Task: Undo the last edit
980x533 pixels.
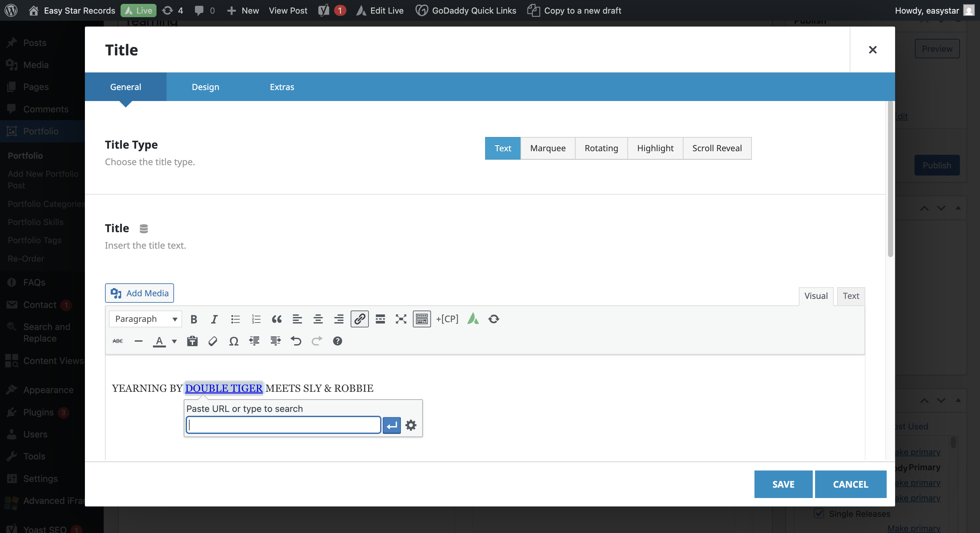Action: click(x=296, y=341)
